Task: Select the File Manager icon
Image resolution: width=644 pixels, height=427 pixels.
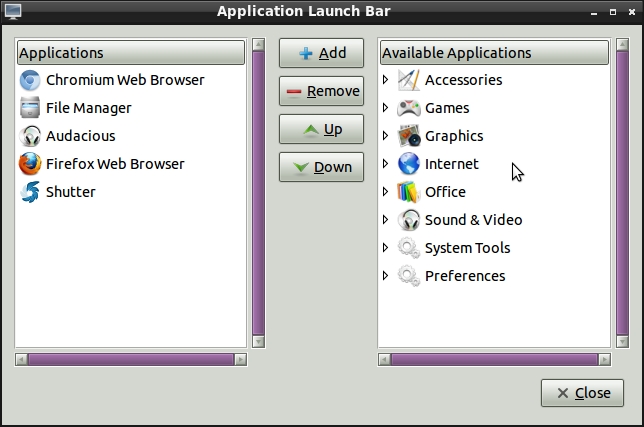Action: 30,108
